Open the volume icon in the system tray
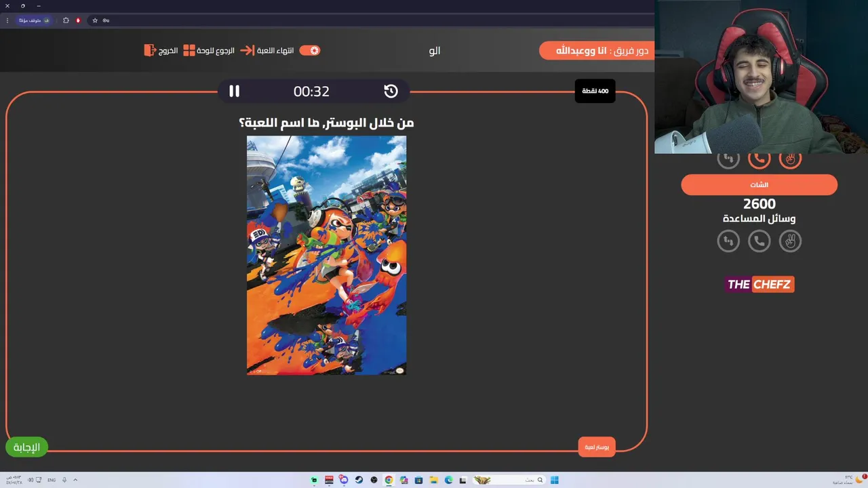 (x=29, y=480)
